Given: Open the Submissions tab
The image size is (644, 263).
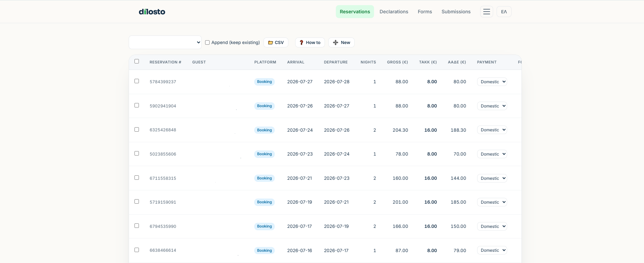Looking at the screenshot, I should click(x=456, y=12).
